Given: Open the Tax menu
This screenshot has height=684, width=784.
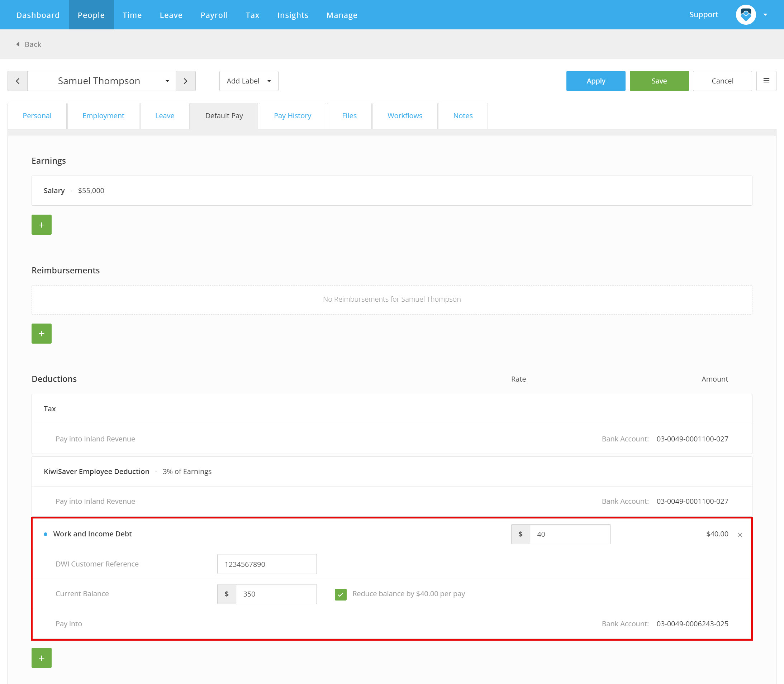Looking at the screenshot, I should (252, 15).
